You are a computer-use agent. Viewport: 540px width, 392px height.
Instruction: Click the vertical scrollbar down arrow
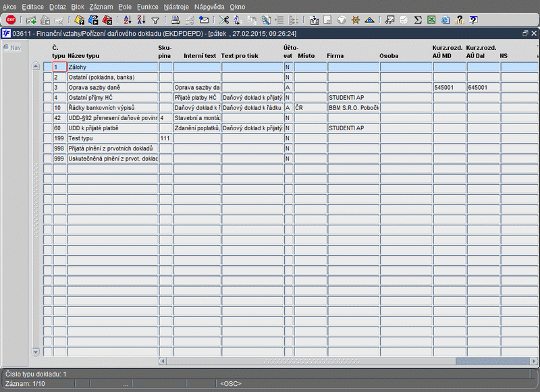[36, 352]
